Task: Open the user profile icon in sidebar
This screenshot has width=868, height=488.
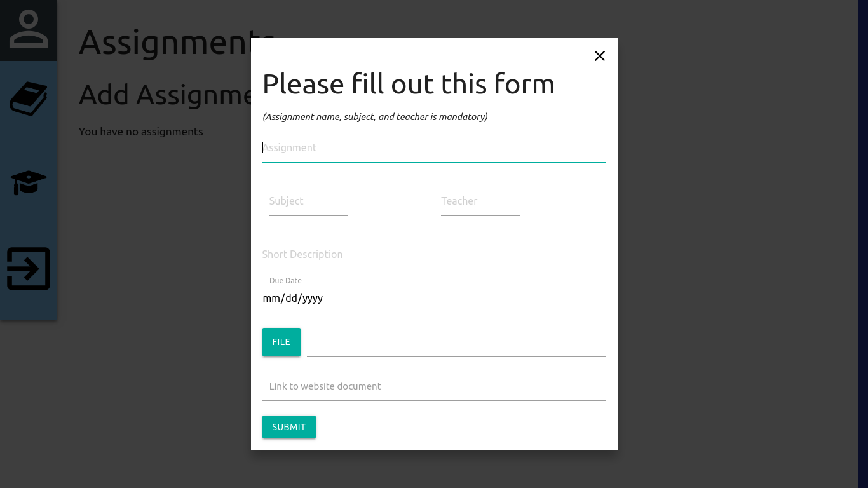Action: point(29,29)
